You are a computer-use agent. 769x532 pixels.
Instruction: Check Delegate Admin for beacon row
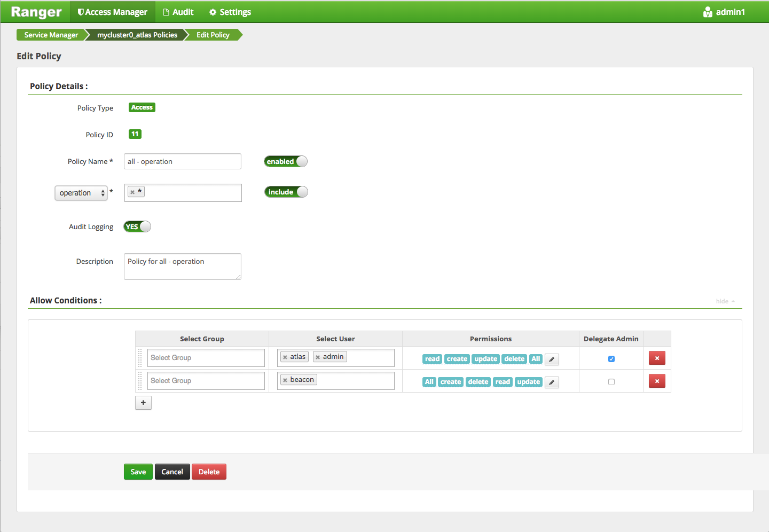[x=611, y=382]
